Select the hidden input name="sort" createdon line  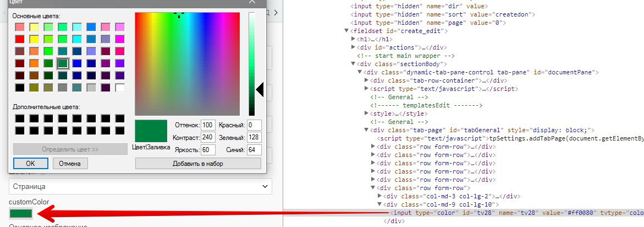click(x=443, y=14)
